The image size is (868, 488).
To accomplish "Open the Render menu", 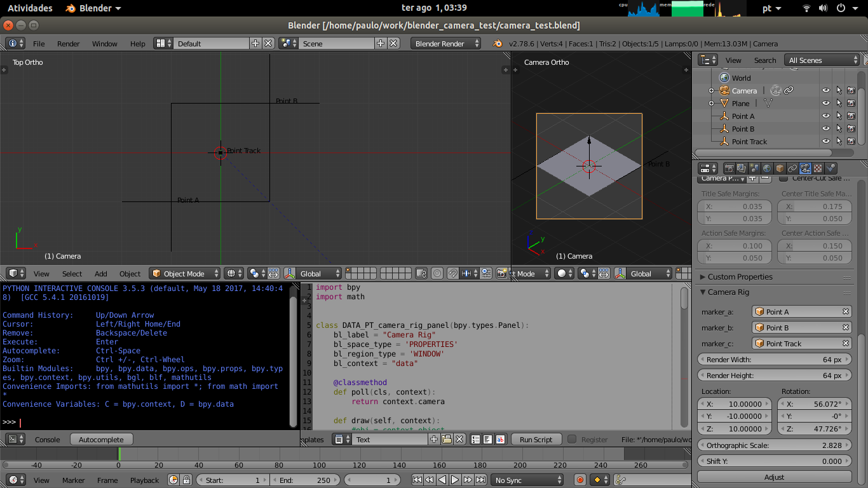I will coord(69,44).
